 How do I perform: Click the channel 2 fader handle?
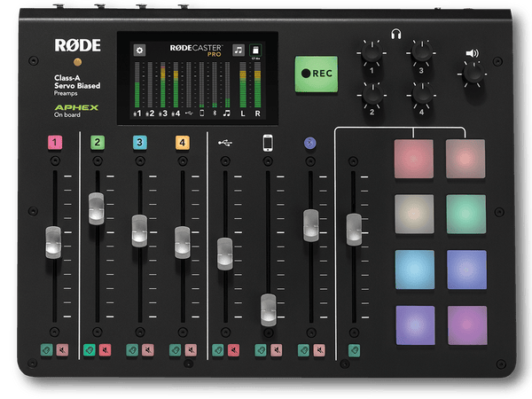[x=97, y=208]
